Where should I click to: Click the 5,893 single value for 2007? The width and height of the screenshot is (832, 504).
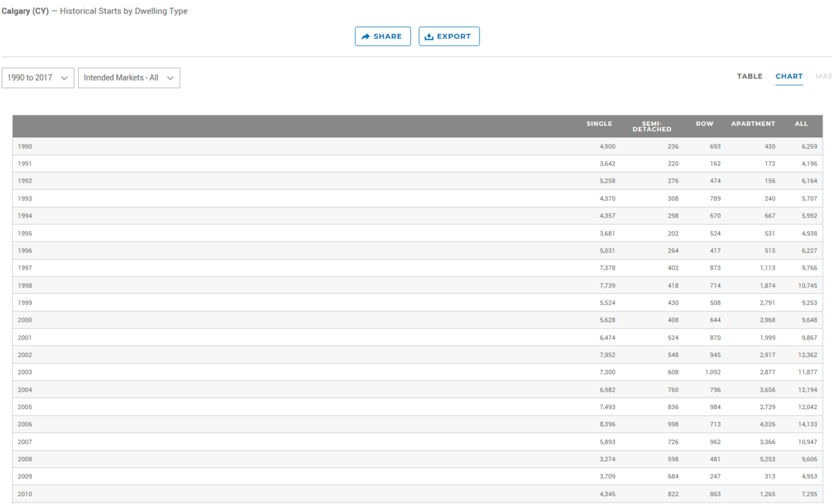tap(607, 442)
